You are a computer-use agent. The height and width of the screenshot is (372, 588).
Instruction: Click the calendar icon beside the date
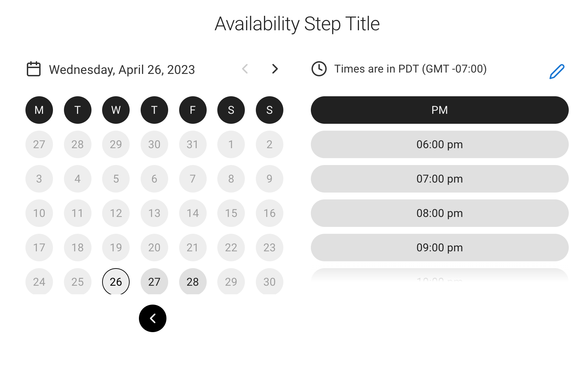point(34,69)
